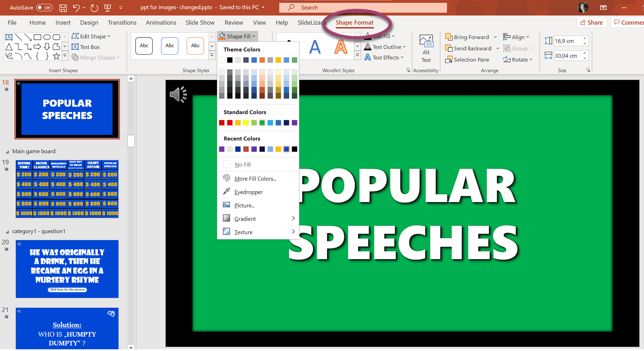Open the Alt Text pane
Image resolution: width=644 pixels, height=351 pixels.
[x=426, y=48]
